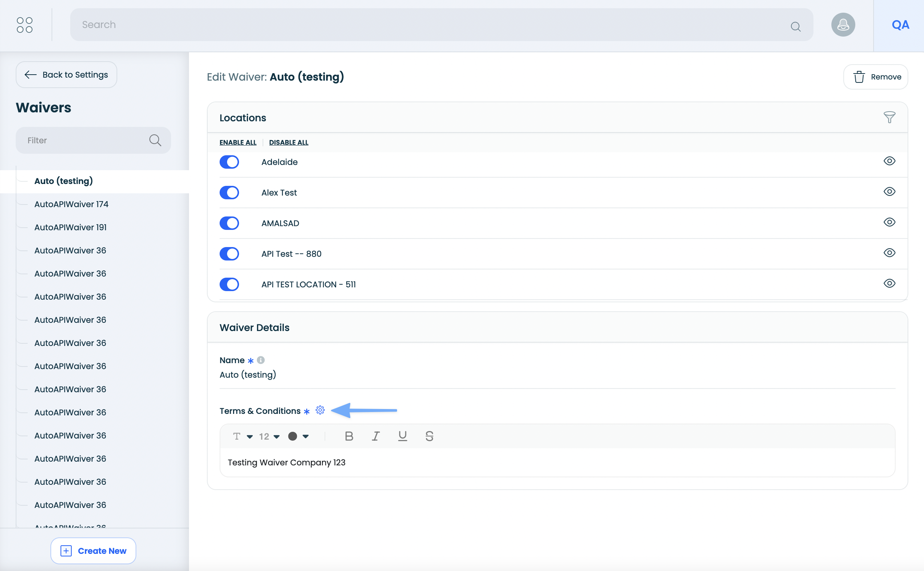The image size is (924, 571).
Task: Toggle bold formatting in editor
Action: (349, 436)
